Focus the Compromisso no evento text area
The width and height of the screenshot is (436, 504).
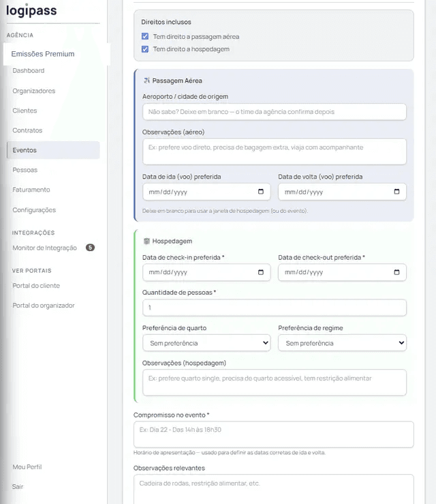click(x=274, y=434)
